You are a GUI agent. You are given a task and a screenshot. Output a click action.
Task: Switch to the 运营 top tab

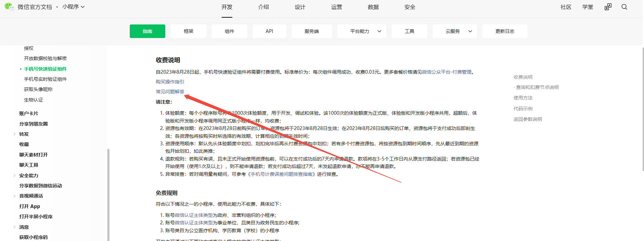coord(337,7)
